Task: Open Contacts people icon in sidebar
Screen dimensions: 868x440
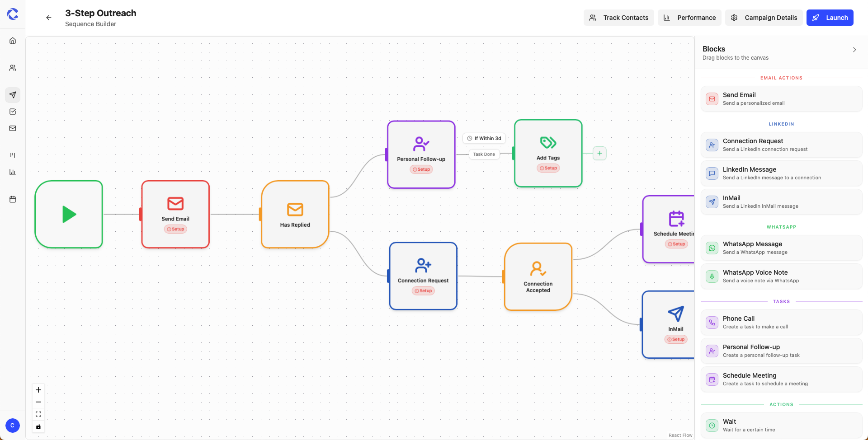Action: click(13, 68)
